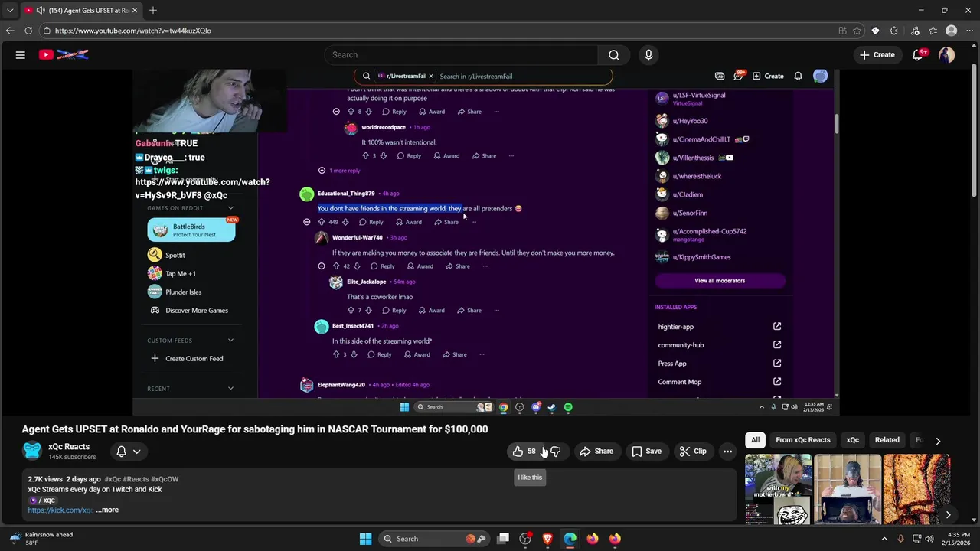Open YouTube guide hamburger menu
980x551 pixels.
coord(21,55)
